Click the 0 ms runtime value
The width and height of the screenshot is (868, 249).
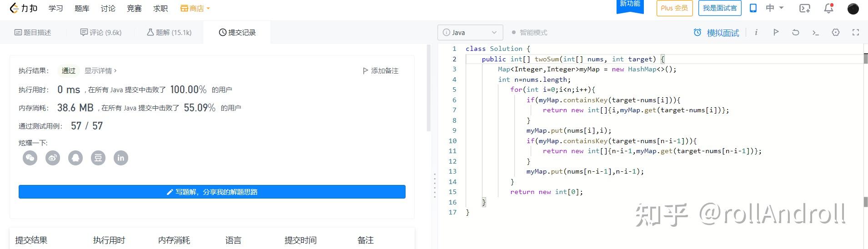coord(69,90)
